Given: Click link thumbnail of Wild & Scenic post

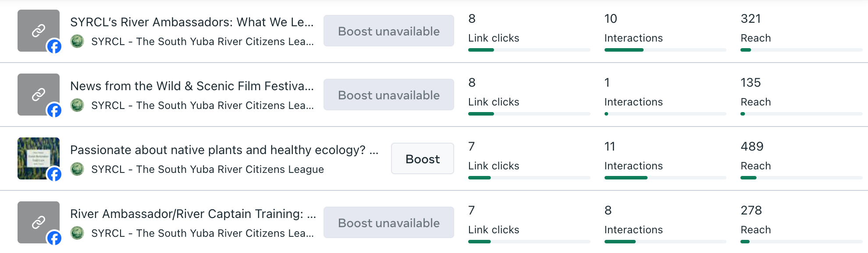Looking at the screenshot, I should 38,94.
